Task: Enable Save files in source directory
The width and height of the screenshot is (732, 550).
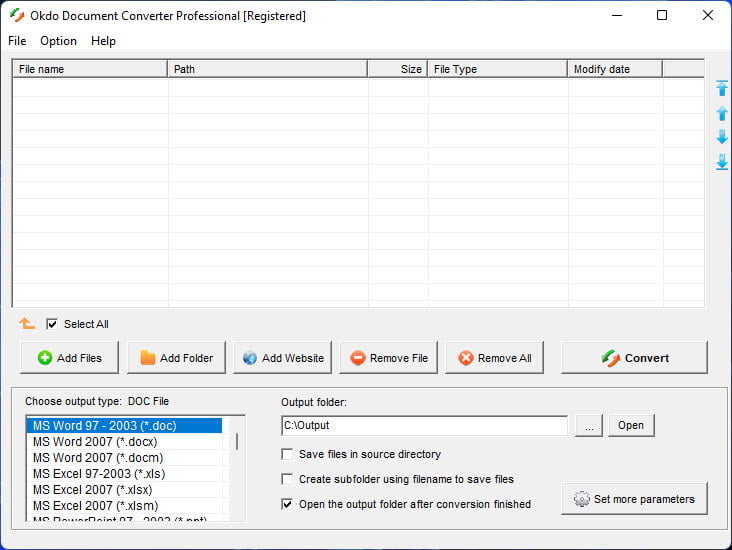Action: (287, 454)
